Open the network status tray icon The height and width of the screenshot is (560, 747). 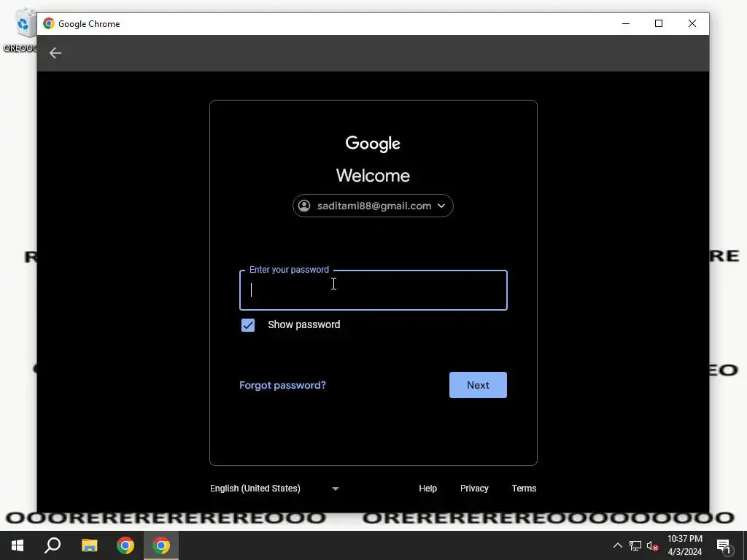pos(635,545)
